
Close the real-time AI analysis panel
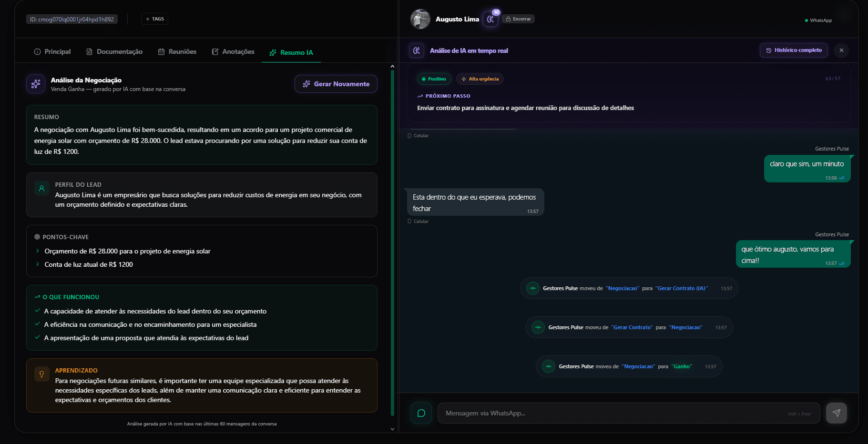[x=841, y=50]
